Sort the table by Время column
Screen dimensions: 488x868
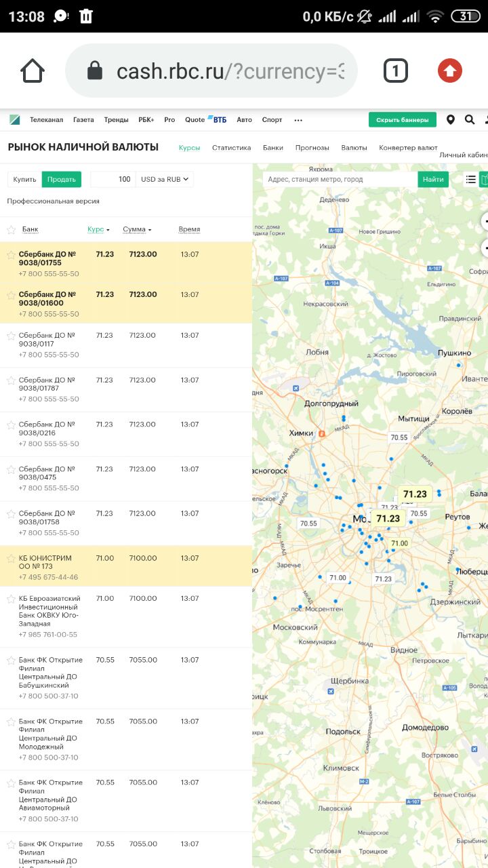(x=189, y=229)
